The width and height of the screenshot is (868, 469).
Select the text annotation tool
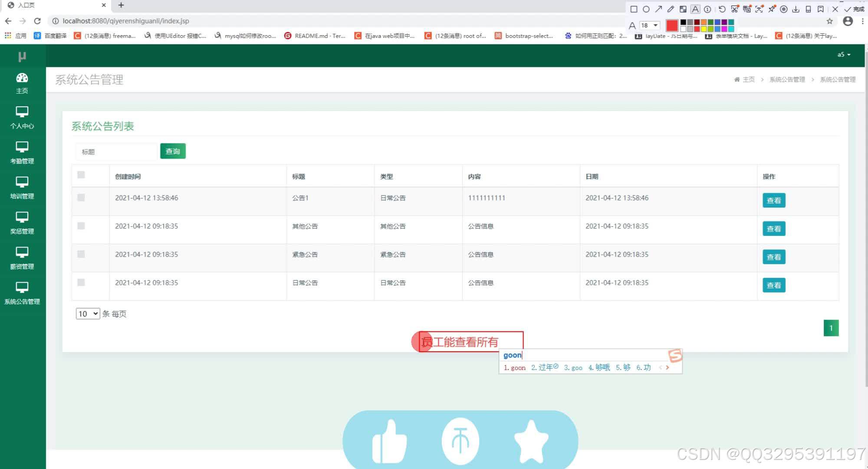[695, 9]
